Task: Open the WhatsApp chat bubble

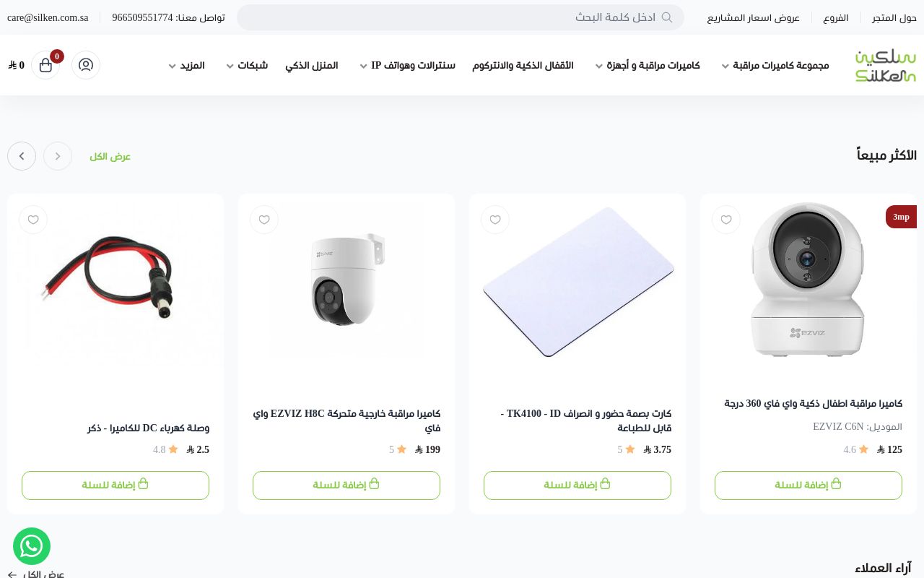Action: pyautogui.click(x=32, y=546)
